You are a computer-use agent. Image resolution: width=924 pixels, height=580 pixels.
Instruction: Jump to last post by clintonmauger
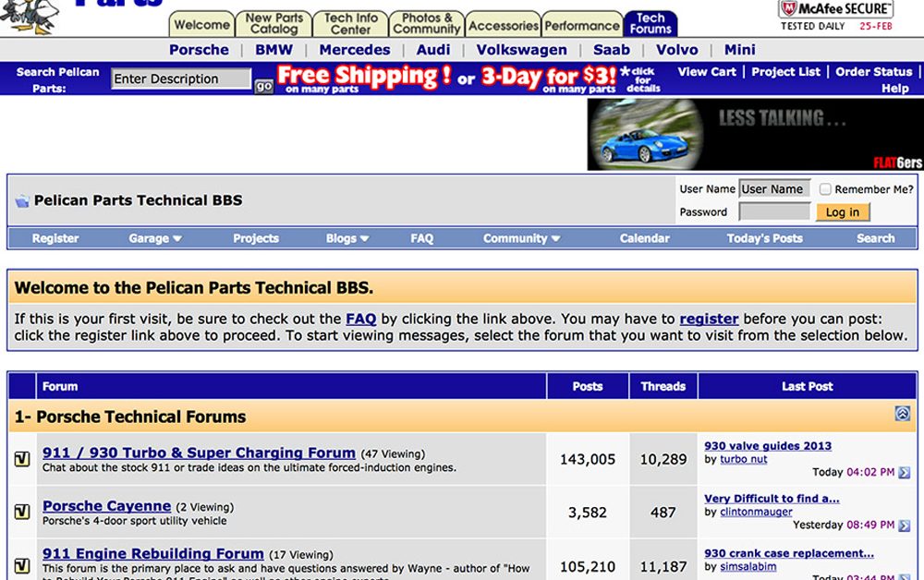pyautogui.click(x=904, y=526)
